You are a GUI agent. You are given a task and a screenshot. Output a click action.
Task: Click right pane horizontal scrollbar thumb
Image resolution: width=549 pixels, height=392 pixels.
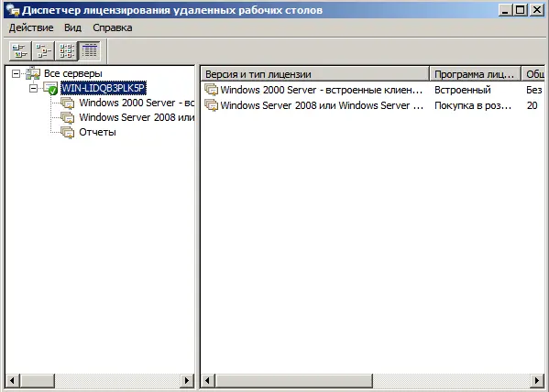coord(293,380)
